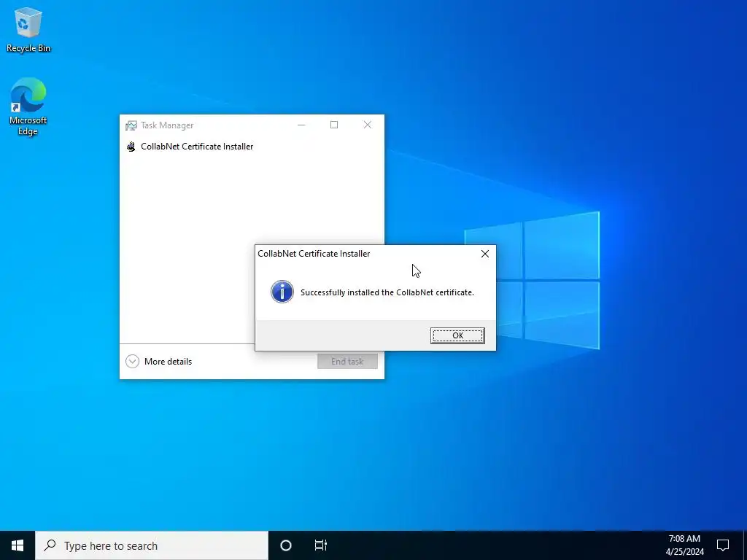Minimize the Task Manager window
Screen dimensions: 747x560
[301, 125]
